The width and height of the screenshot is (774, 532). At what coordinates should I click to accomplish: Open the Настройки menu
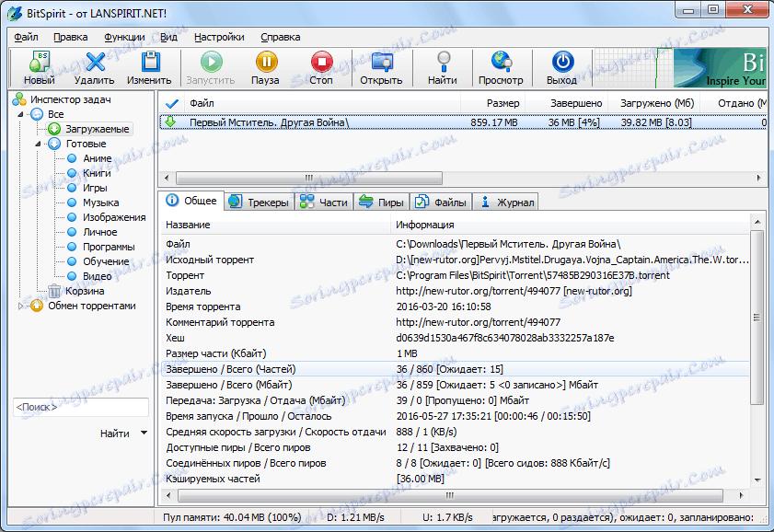point(219,37)
